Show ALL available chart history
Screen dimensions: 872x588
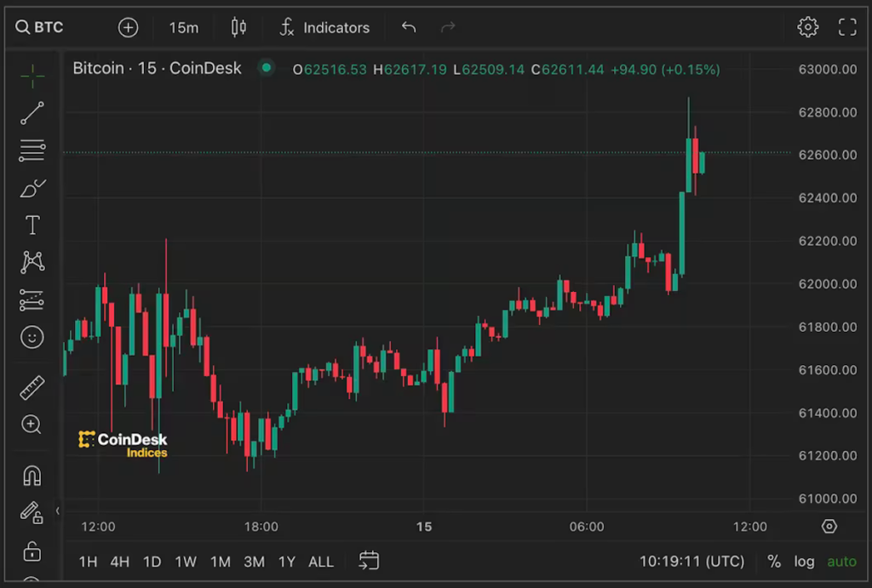(321, 562)
